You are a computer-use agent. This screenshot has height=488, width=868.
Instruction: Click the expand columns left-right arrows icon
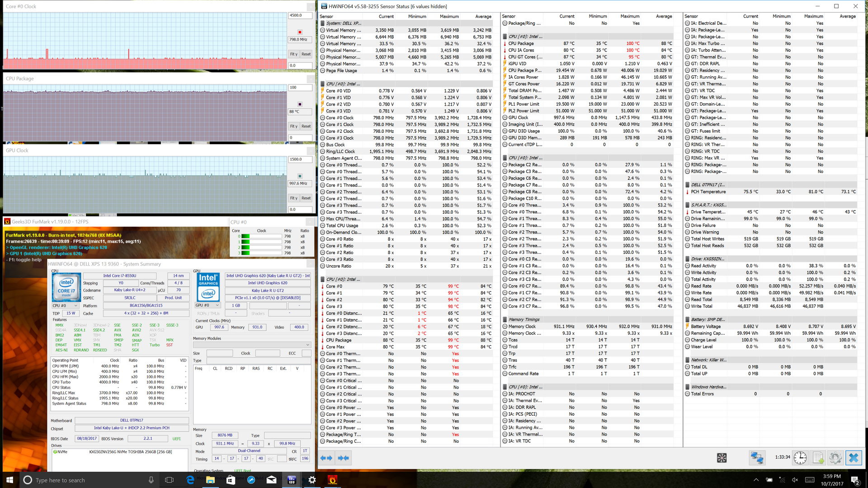point(326,458)
